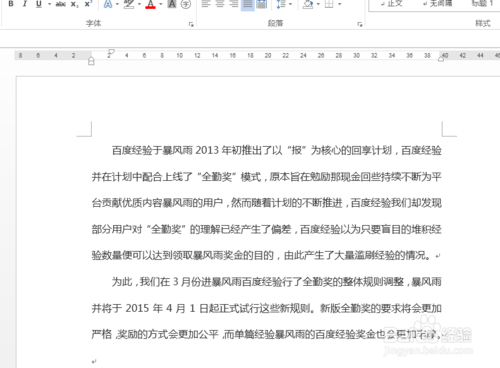Click horizontal ruler at mark 20

[x=268, y=55]
